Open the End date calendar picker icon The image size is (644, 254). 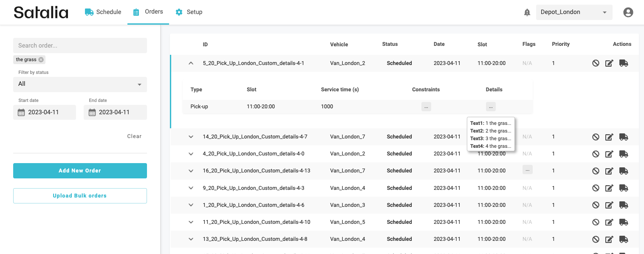(92, 113)
